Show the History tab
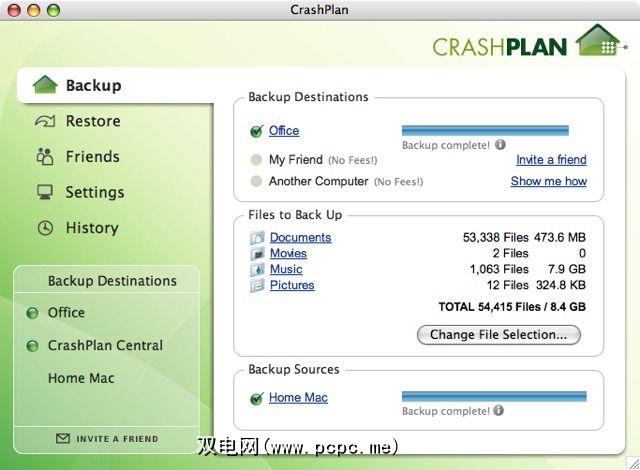This screenshot has height=470, width=640. [92, 228]
